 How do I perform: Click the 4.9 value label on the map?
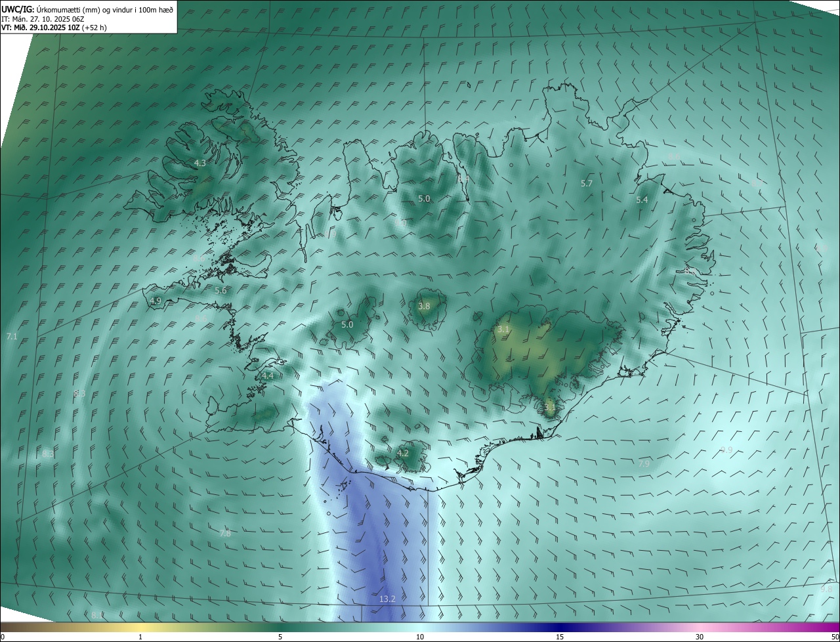(156, 301)
